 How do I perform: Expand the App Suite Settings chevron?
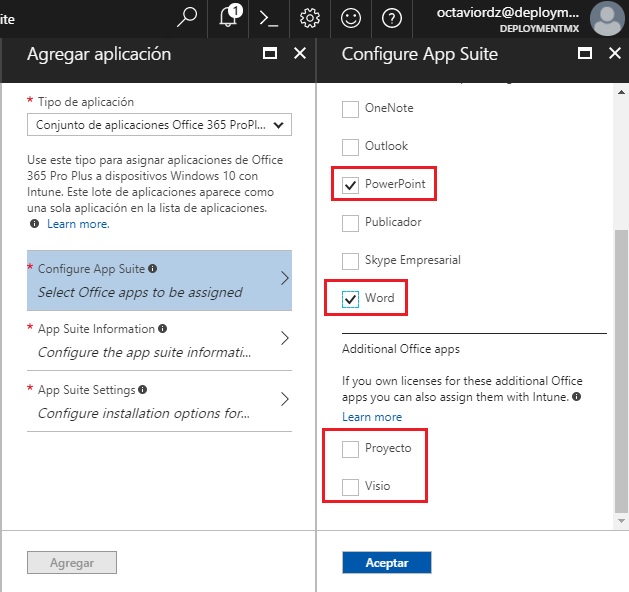pos(284,399)
